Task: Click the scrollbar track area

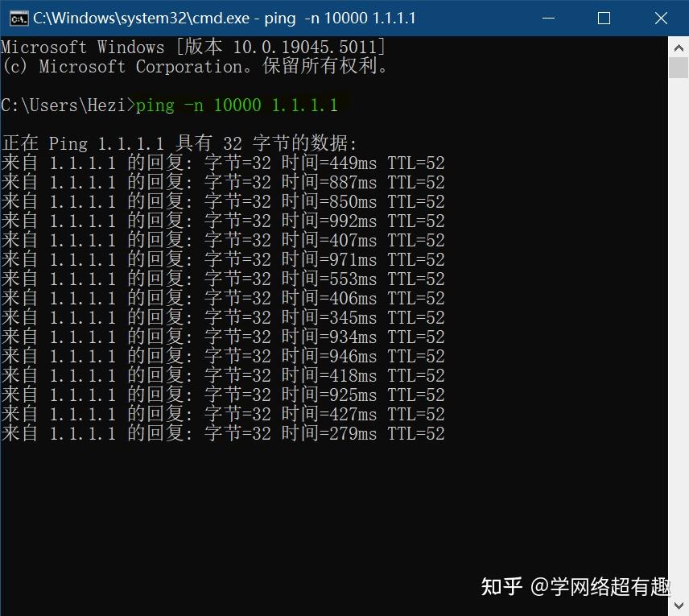Action: [x=677, y=322]
